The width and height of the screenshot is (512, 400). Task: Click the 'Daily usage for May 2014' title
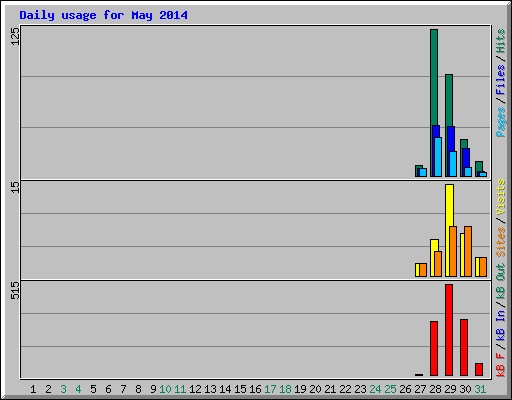(x=103, y=15)
